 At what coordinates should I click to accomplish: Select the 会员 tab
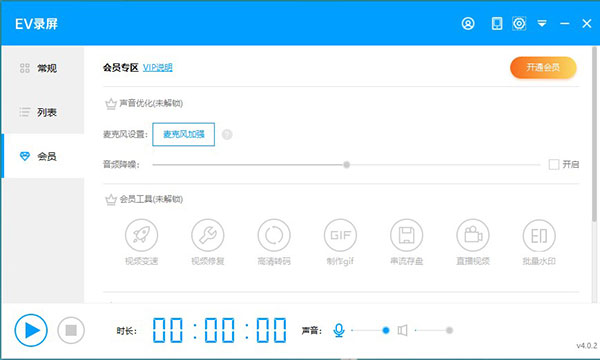42,156
